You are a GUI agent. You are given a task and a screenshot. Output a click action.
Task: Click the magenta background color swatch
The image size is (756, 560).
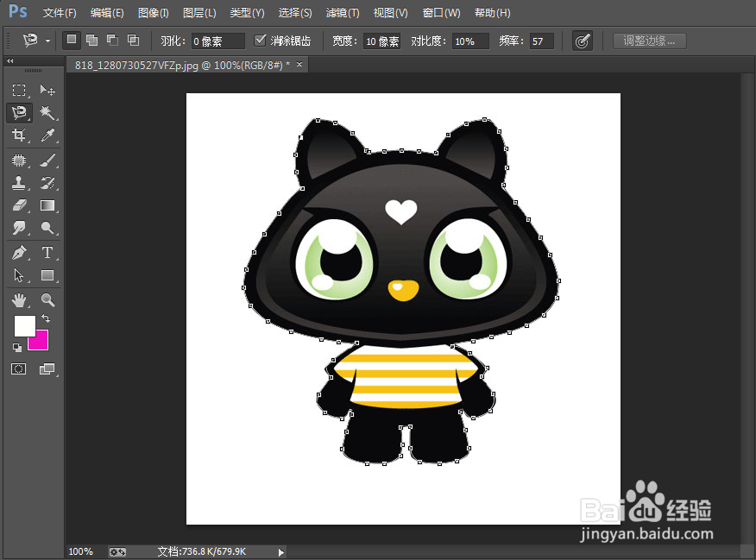41,343
